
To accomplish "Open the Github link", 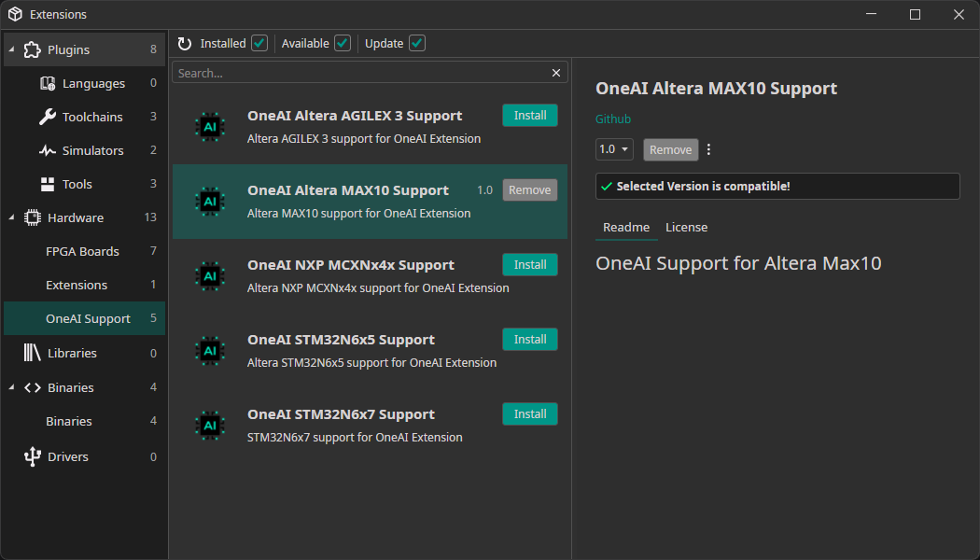I will 613,119.
